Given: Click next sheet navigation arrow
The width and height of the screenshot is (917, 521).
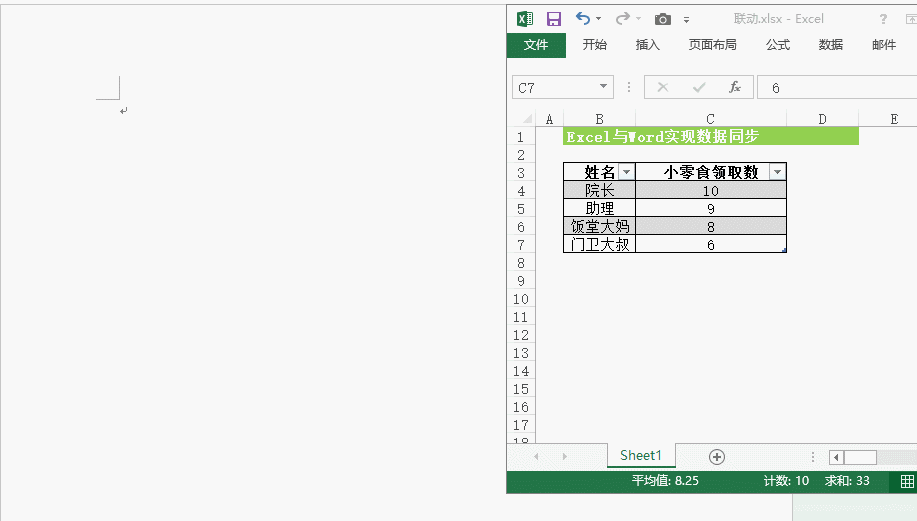Looking at the screenshot, I should point(564,457).
